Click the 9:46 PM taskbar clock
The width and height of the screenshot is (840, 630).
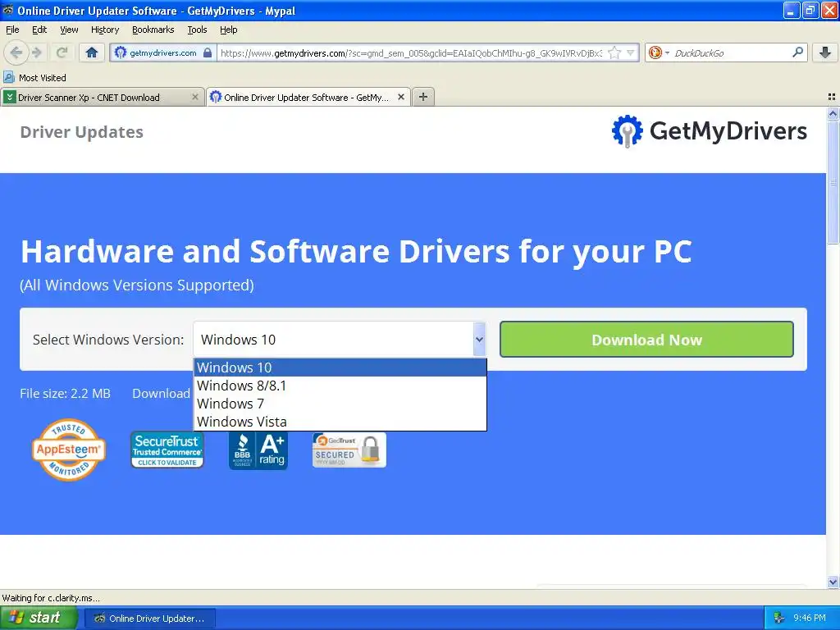(810, 619)
